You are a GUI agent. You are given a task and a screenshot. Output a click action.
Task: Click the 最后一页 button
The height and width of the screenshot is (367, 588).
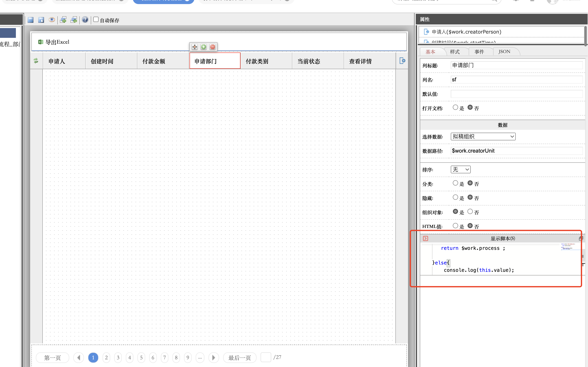point(239,357)
